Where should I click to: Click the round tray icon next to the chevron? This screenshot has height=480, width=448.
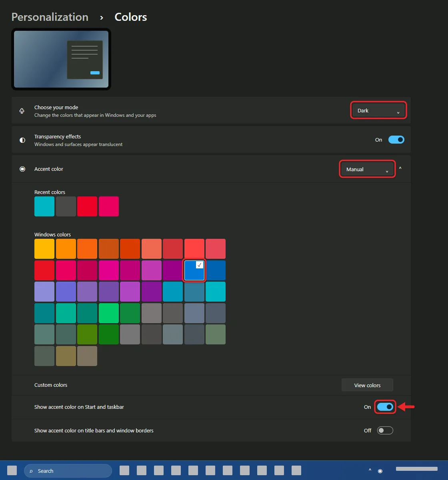380,471
